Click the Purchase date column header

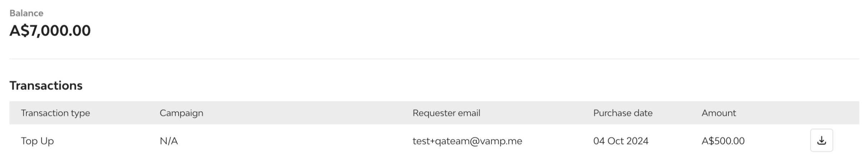pos(623,113)
